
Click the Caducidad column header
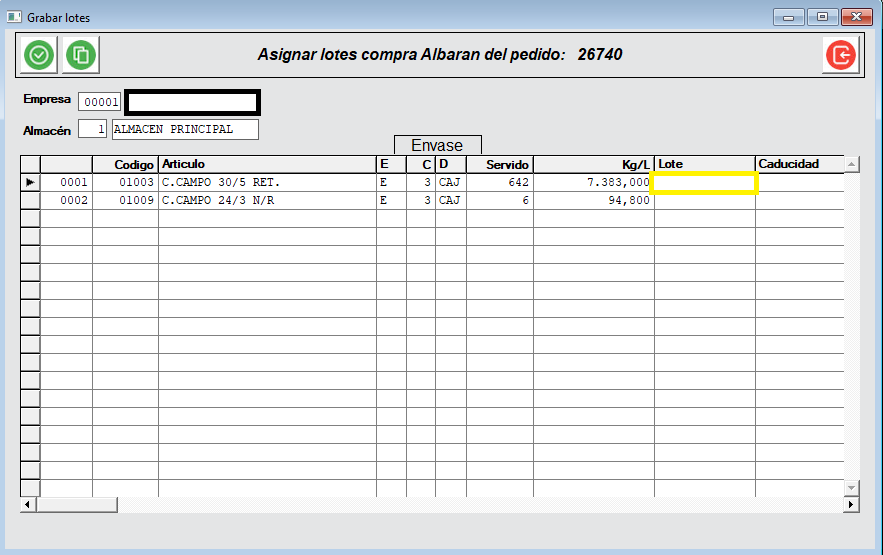tap(800, 164)
